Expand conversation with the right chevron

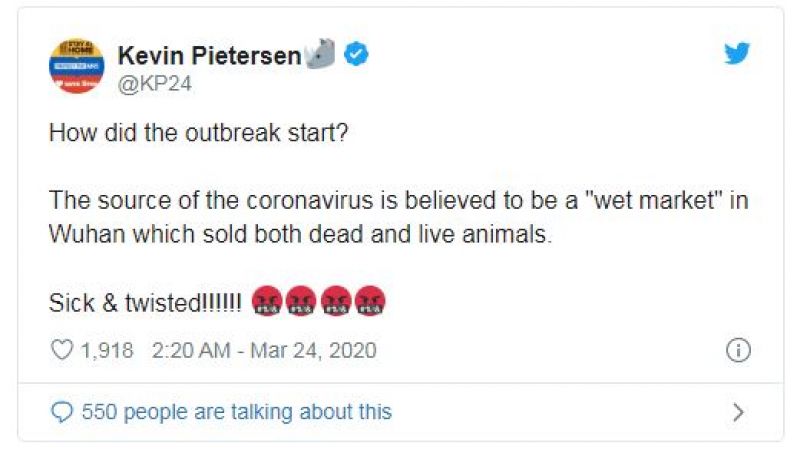pos(738,411)
